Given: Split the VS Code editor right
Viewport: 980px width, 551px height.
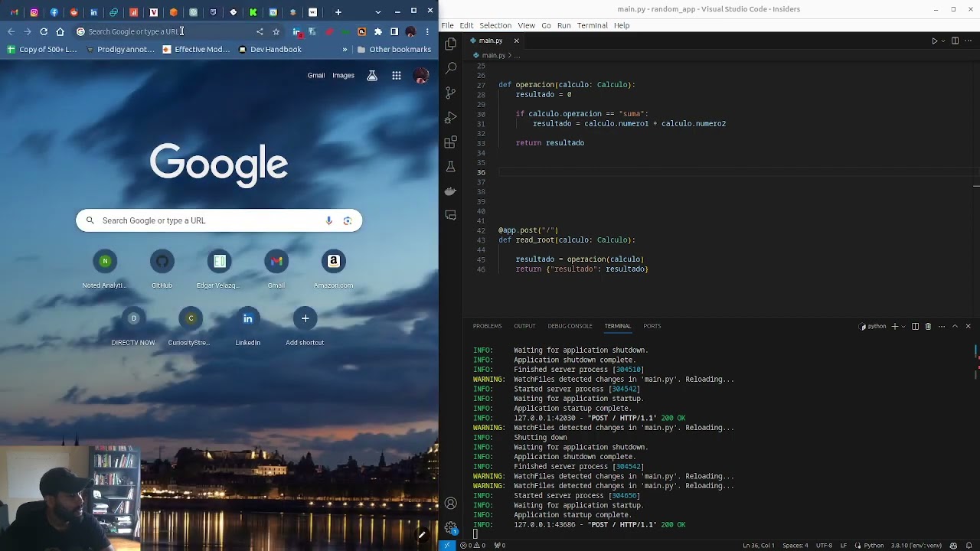Looking at the screenshot, I should (955, 41).
